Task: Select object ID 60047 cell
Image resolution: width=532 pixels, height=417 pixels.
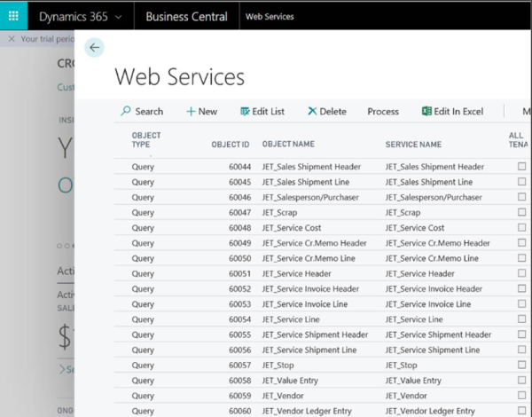Action: pos(240,213)
